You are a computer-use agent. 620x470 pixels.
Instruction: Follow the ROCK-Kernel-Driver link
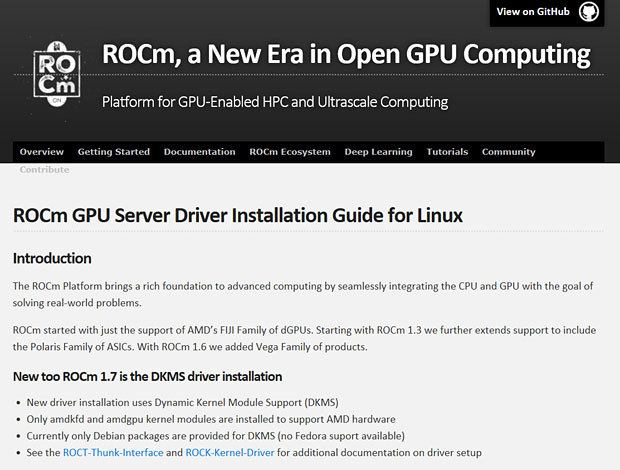pos(230,453)
